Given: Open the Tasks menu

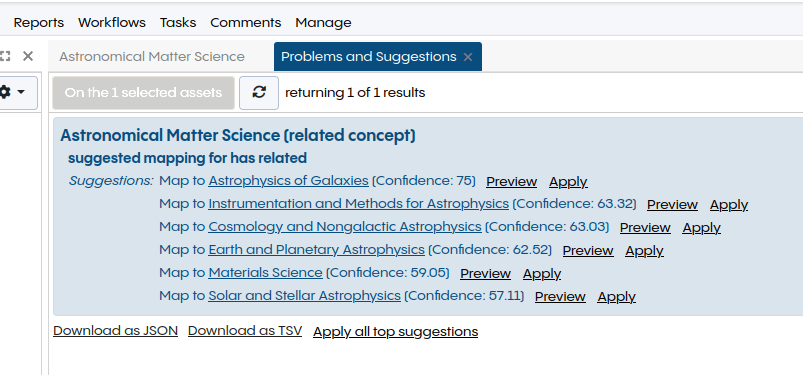Looking at the screenshot, I should pos(178,23).
